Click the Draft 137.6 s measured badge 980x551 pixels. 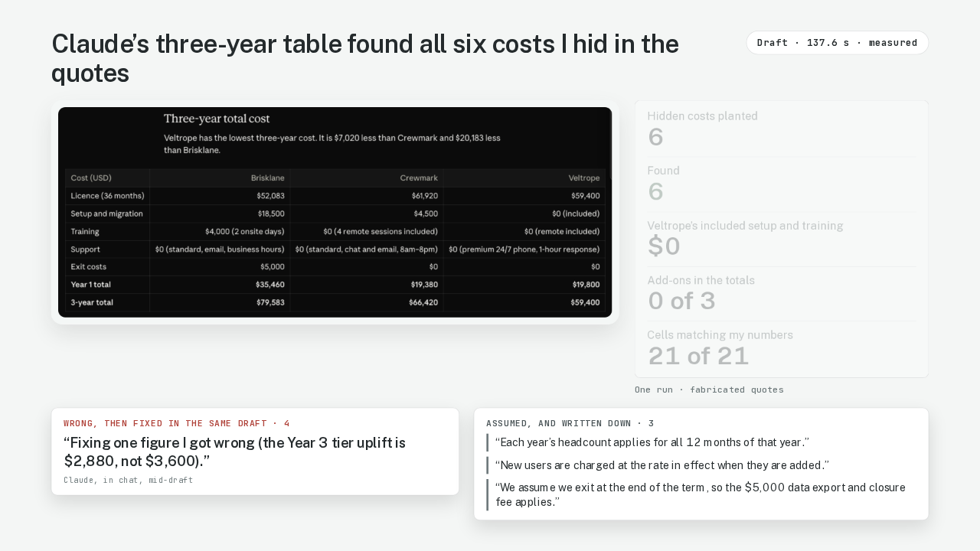click(838, 43)
